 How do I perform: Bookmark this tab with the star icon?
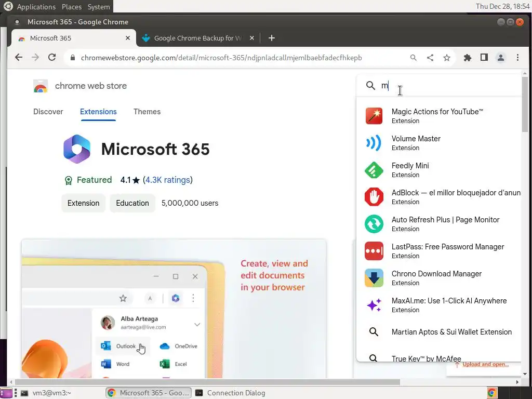point(446,58)
